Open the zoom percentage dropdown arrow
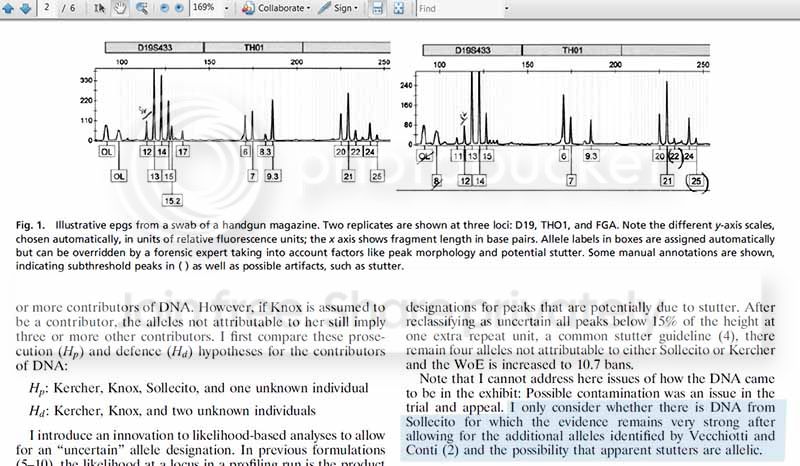This screenshot has height=466, width=800. click(x=228, y=8)
